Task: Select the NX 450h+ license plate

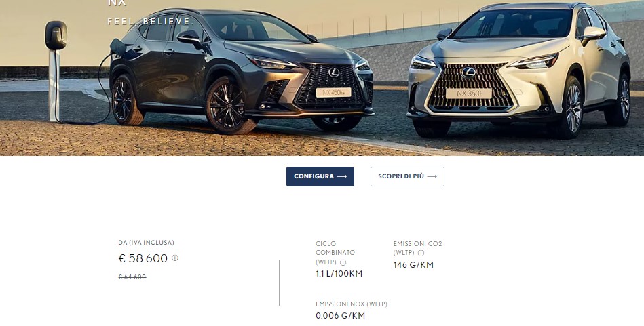Action: (x=333, y=93)
